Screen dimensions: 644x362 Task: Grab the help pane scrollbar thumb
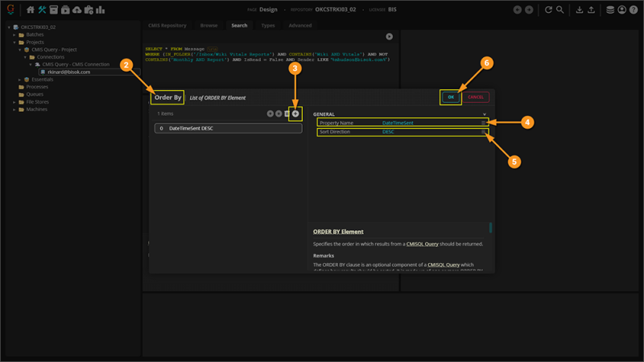490,228
